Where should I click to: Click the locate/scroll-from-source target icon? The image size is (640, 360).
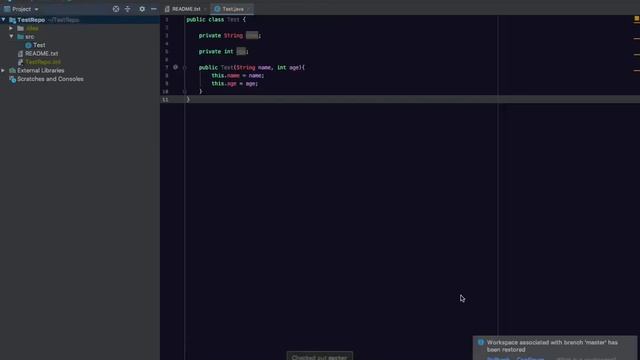tap(116, 9)
